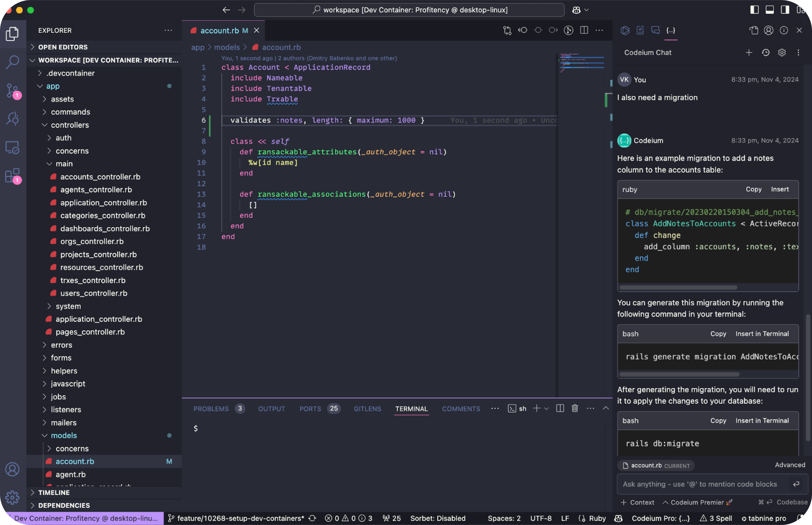Focus the Ask anything chat input field

699,484
